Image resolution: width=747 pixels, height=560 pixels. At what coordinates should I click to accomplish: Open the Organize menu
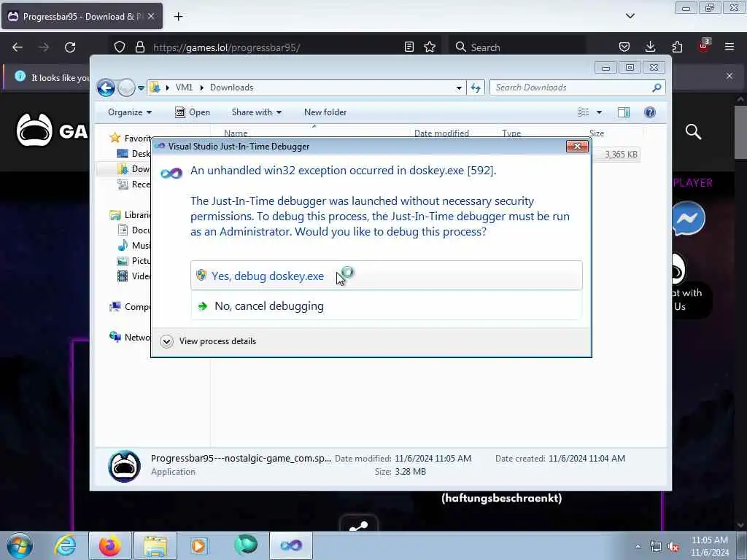tap(130, 112)
